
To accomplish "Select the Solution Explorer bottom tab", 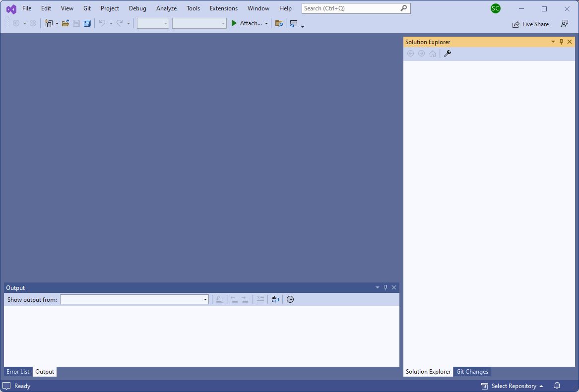I will (428, 371).
